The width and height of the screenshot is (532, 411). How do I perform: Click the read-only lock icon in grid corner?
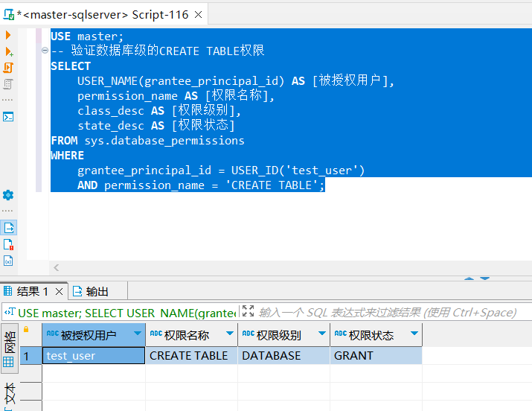pos(26,329)
